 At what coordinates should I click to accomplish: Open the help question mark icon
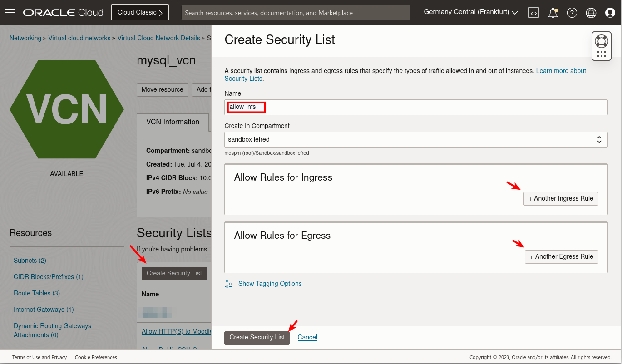click(x=572, y=12)
